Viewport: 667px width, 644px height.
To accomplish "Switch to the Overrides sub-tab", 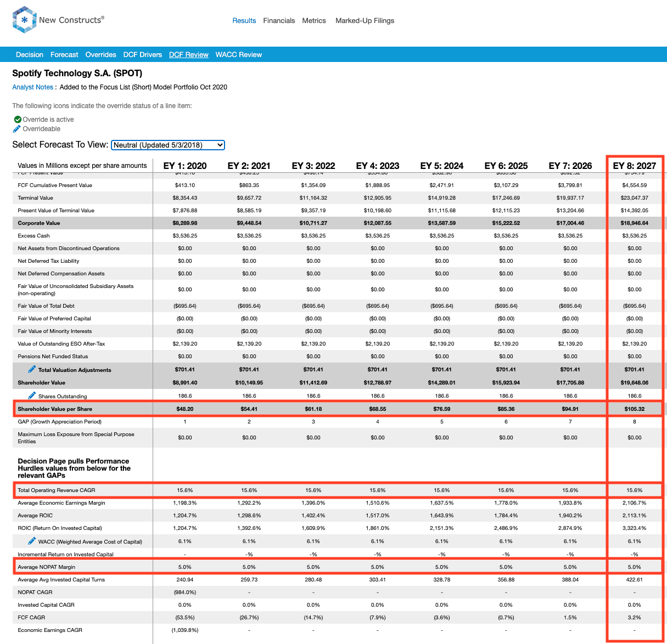I will click(100, 55).
